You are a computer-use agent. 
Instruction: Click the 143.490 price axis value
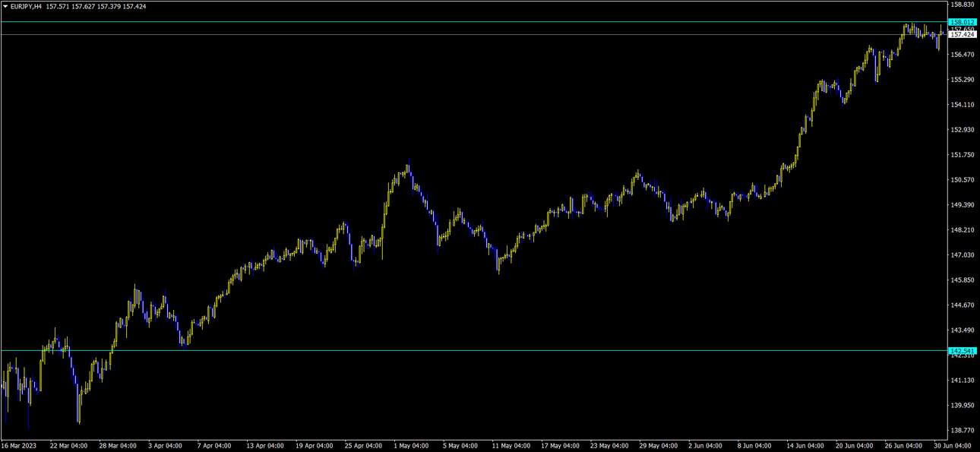(963, 330)
